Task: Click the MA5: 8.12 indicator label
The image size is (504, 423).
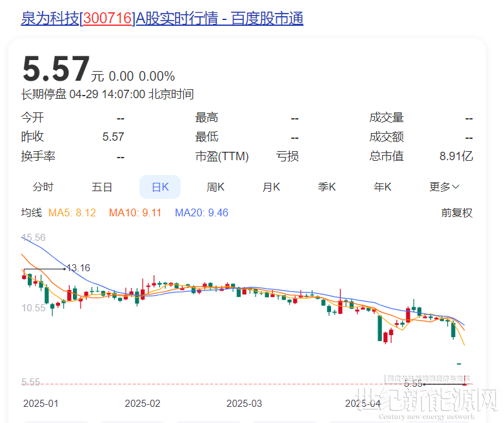Action: pyautogui.click(x=72, y=212)
